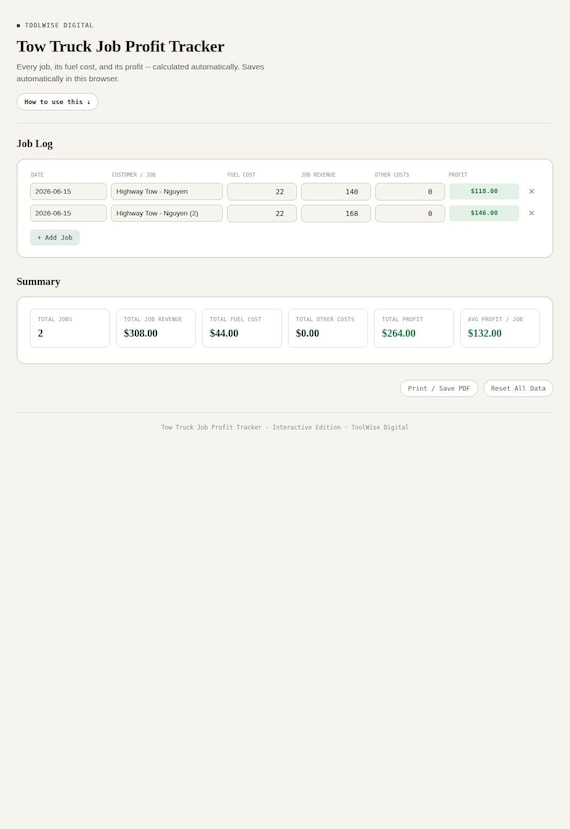Screen dimensions: 570x829
Task: Click the Tow Truck Job Profit Tracker title
Action: (x=121, y=47)
